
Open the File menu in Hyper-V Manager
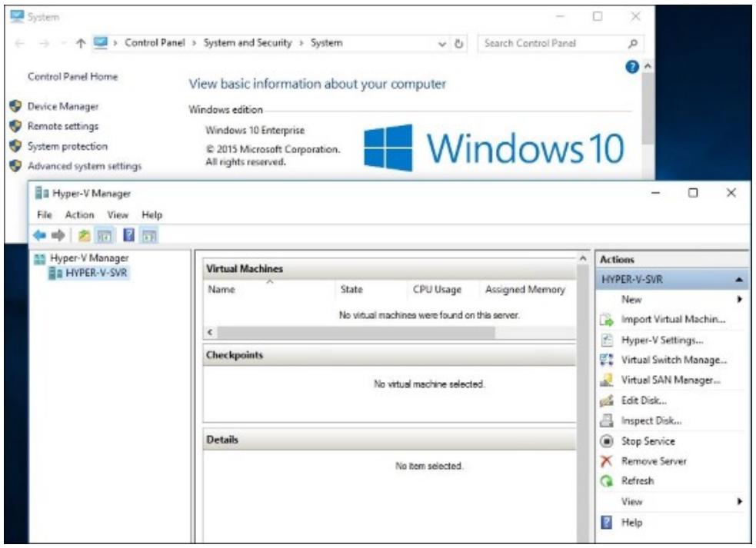45,215
